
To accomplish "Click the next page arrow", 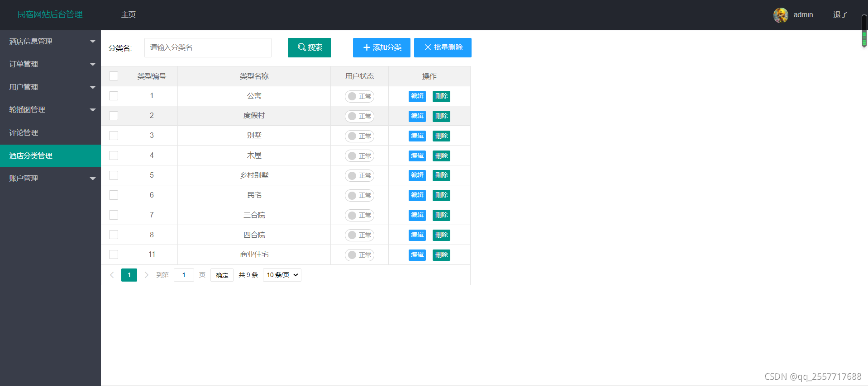I will (x=146, y=275).
